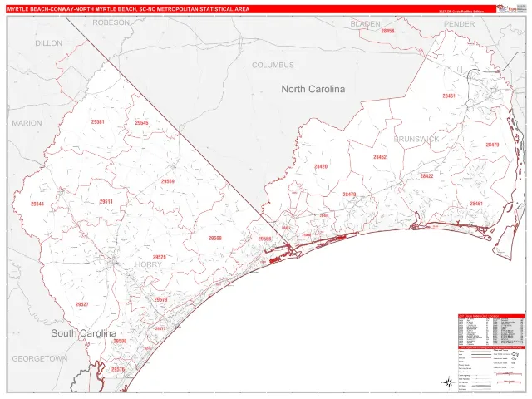Viewport: 532px width, 399px height.
Task: Click ZIP code label 28422
Action: click(x=426, y=176)
